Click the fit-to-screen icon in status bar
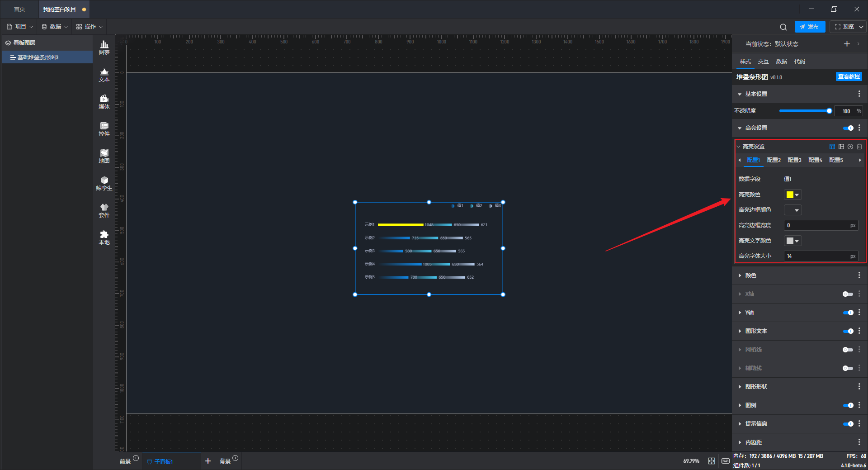Viewport: 868px width, 470px height. [712, 461]
